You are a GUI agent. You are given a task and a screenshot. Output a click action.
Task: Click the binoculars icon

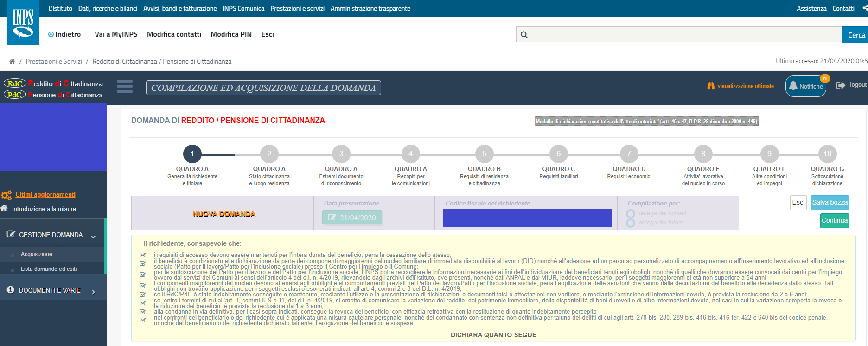tap(711, 86)
